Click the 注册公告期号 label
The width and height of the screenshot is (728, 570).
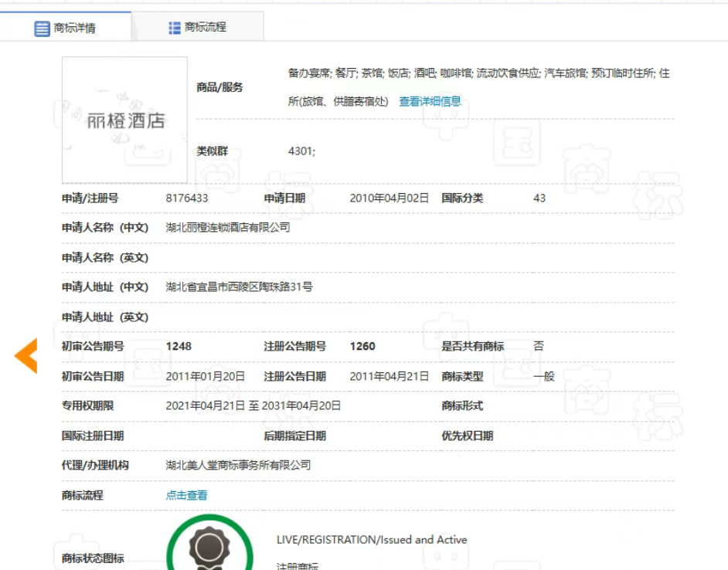(x=294, y=346)
